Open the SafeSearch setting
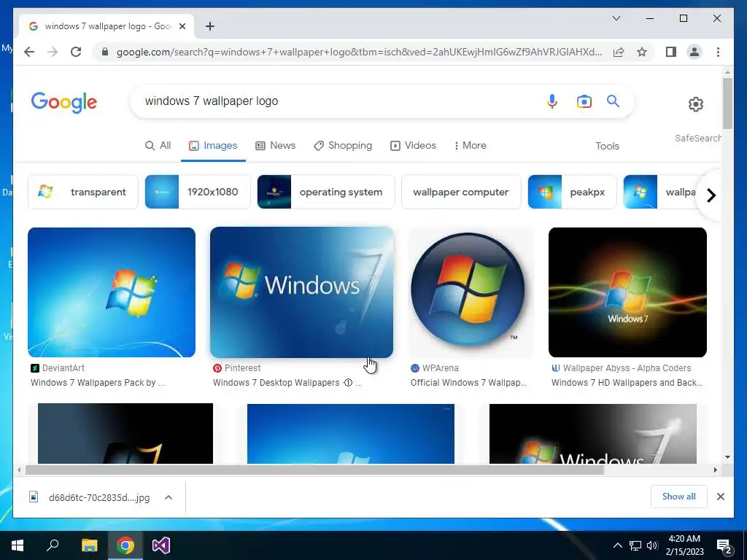 click(697, 138)
